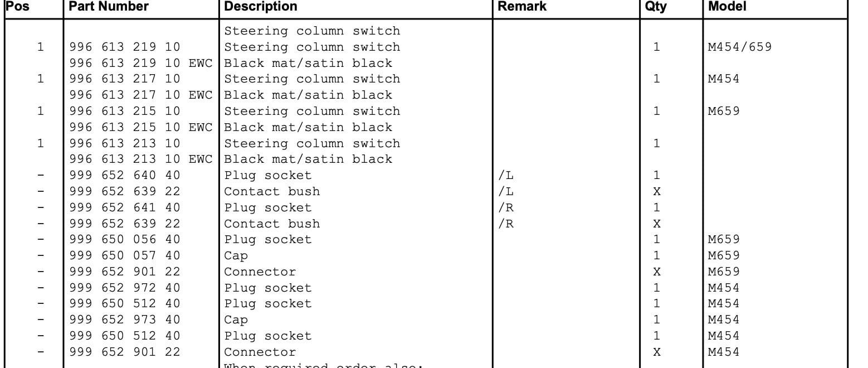Viewport: 868px width, 368px height.
Task: Click the first Steering column switch description
Action: [312, 31]
